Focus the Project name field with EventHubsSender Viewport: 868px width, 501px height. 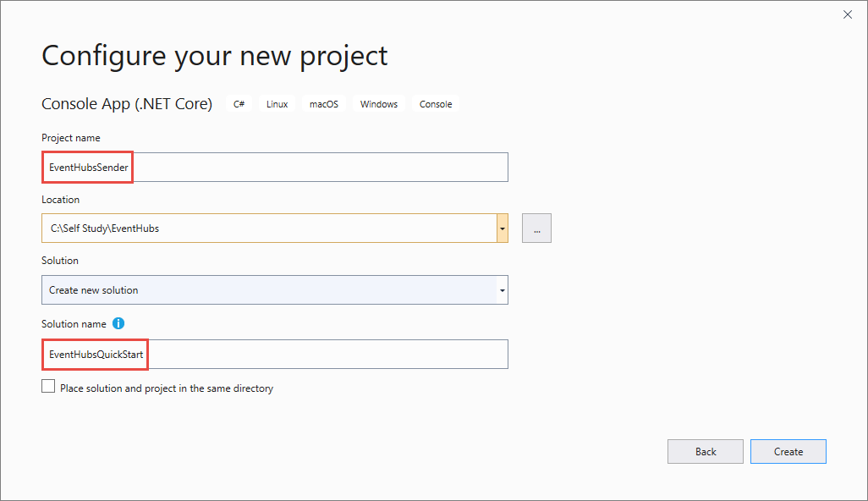[275, 168]
